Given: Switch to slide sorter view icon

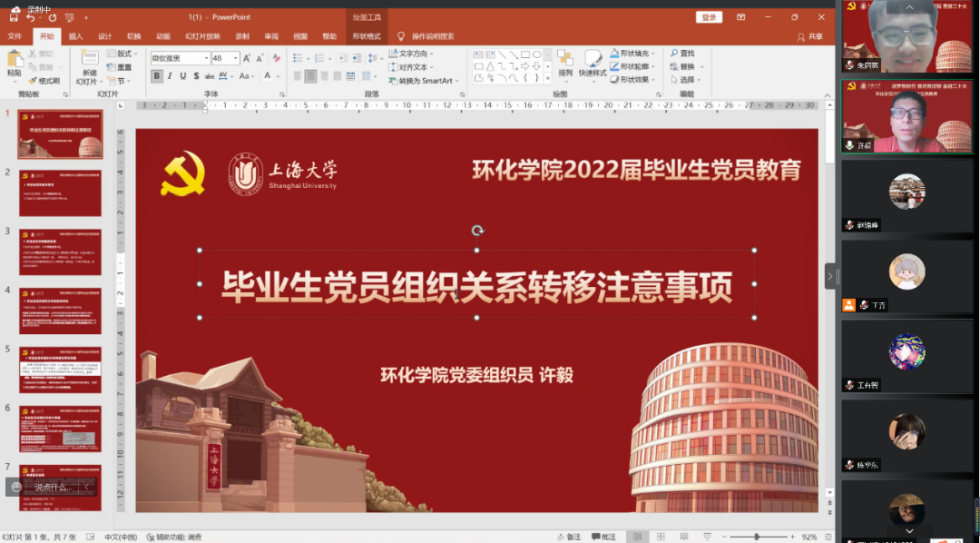Looking at the screenshot, I should 661,537.
